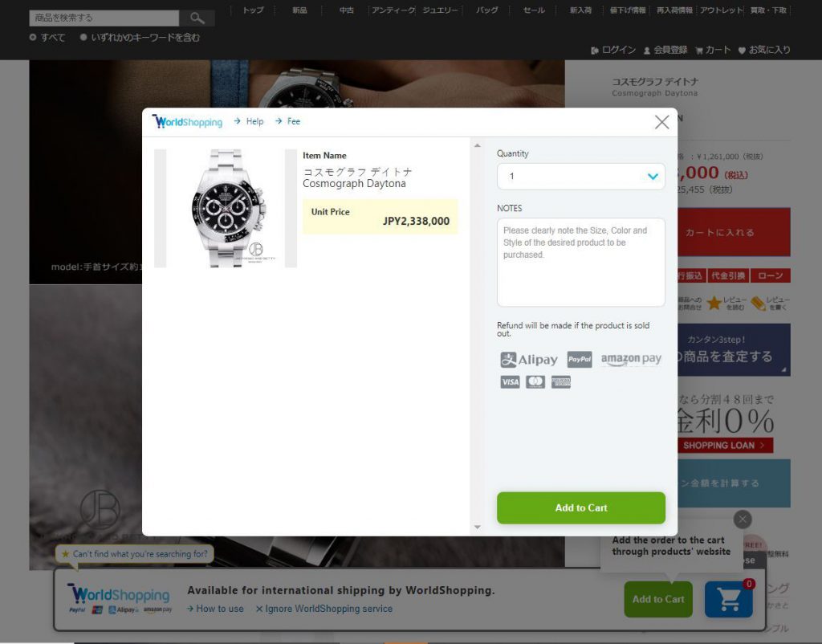
Task: Open the Quantity dropdown
Action: pos(581,176)
